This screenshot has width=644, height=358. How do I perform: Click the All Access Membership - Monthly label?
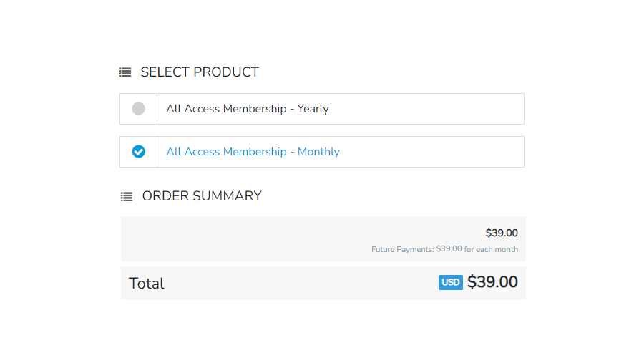[253, 152]
